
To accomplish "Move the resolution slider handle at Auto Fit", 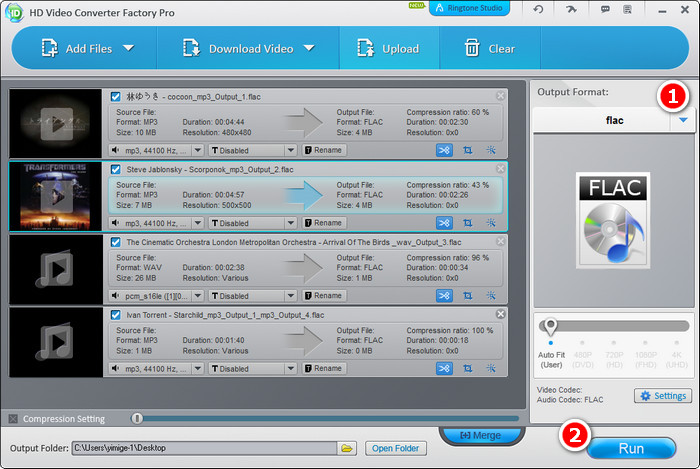I will click(x=550, y=327).
